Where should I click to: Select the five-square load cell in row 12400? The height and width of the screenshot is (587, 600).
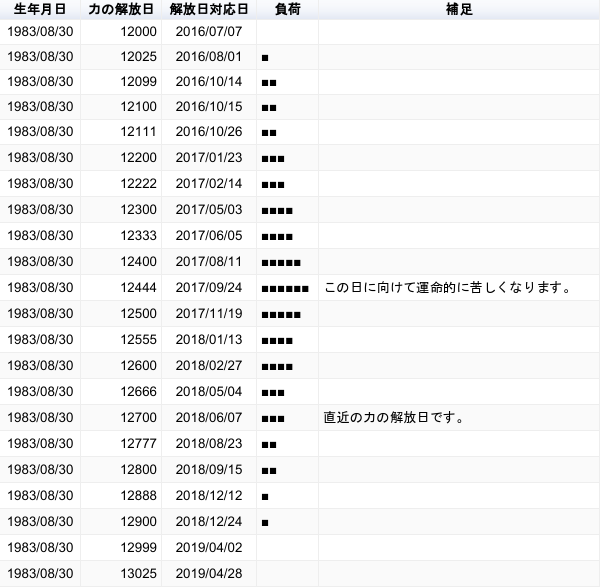(287, 261)
